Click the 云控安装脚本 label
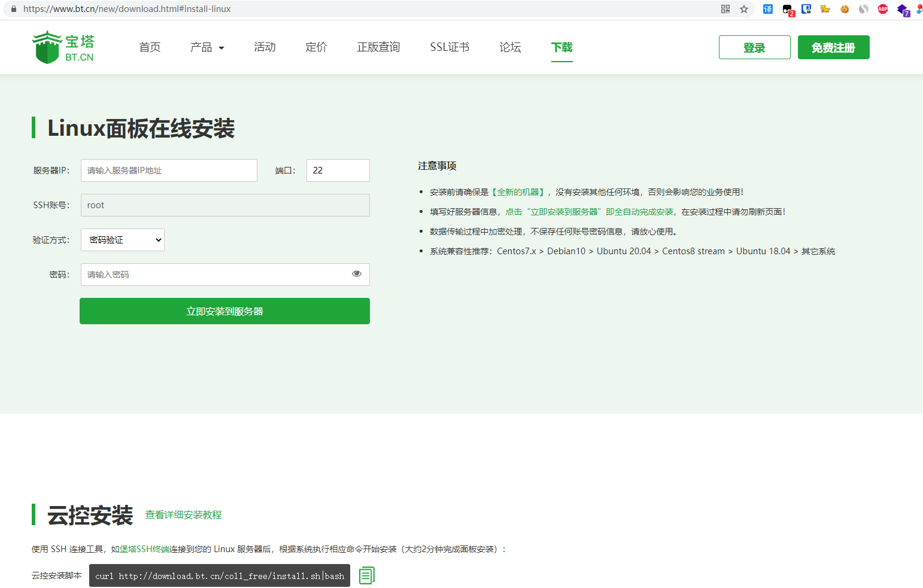 click(x=57, y=575)
